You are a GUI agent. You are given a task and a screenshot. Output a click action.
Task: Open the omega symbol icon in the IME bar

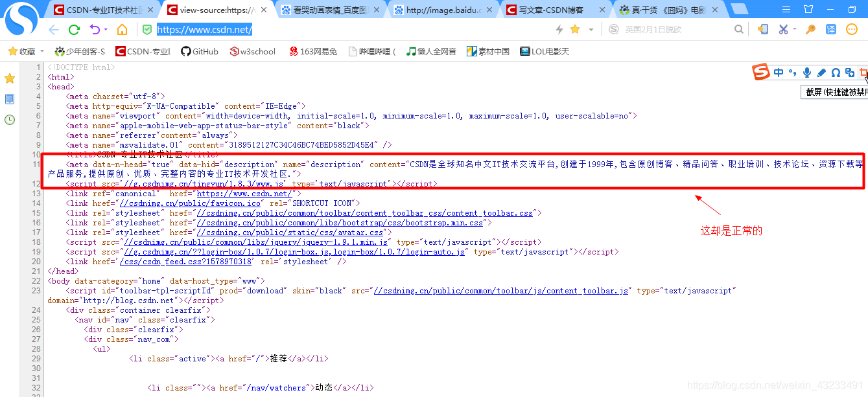click(836, 73)
